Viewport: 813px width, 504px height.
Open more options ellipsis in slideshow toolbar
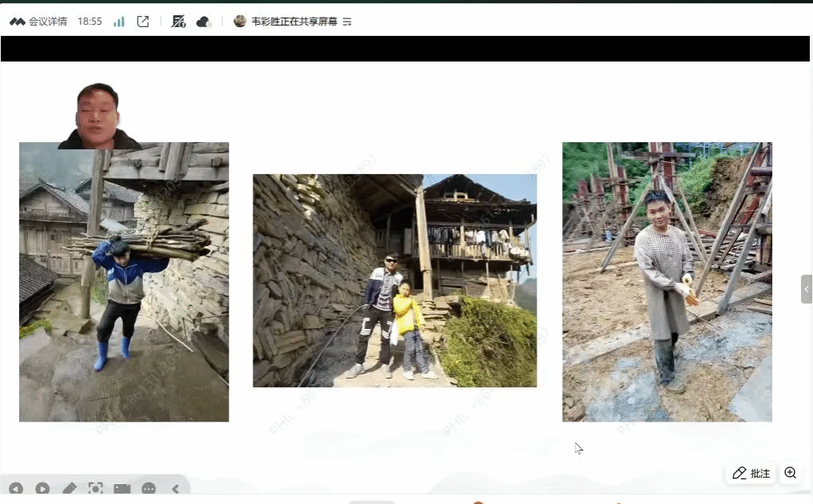(149, 488)
